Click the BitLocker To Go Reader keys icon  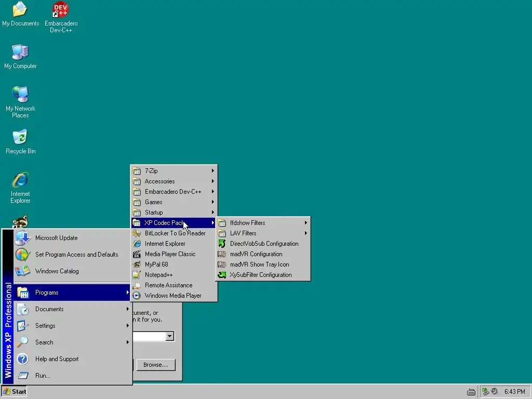point(137,233)
